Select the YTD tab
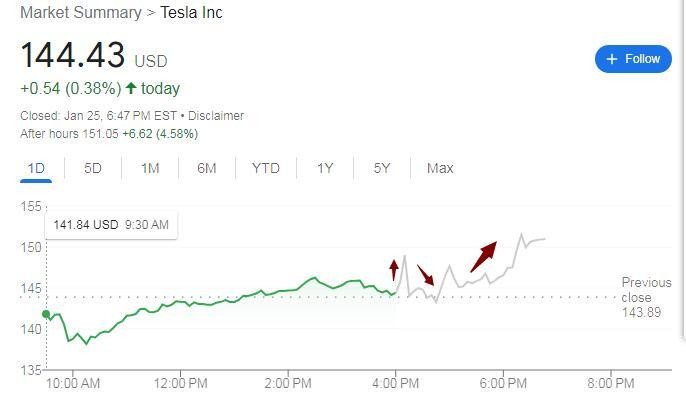Viewport: 686px width, 411px height. click(x=265, y=168)
